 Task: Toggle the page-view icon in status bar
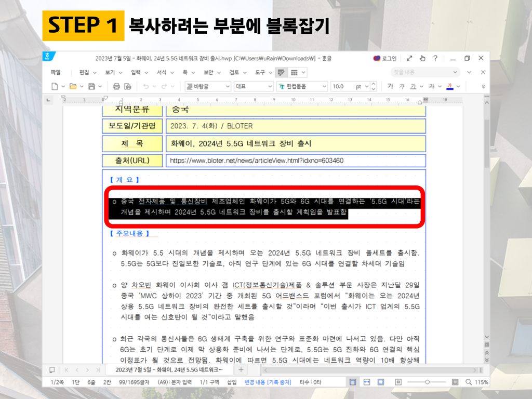click(x=353, y=382)
